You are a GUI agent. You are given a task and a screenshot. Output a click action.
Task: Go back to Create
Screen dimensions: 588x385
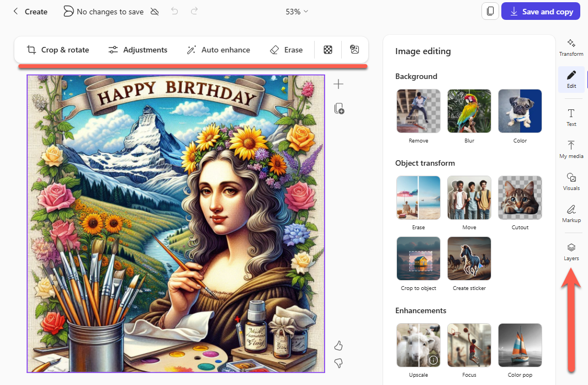coord(30,12)
